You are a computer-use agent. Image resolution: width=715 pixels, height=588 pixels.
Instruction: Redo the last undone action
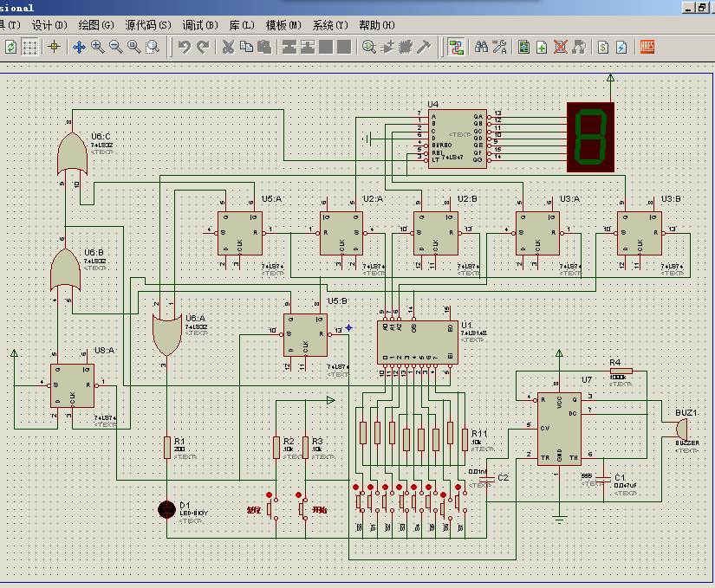[x=203, y=47]
